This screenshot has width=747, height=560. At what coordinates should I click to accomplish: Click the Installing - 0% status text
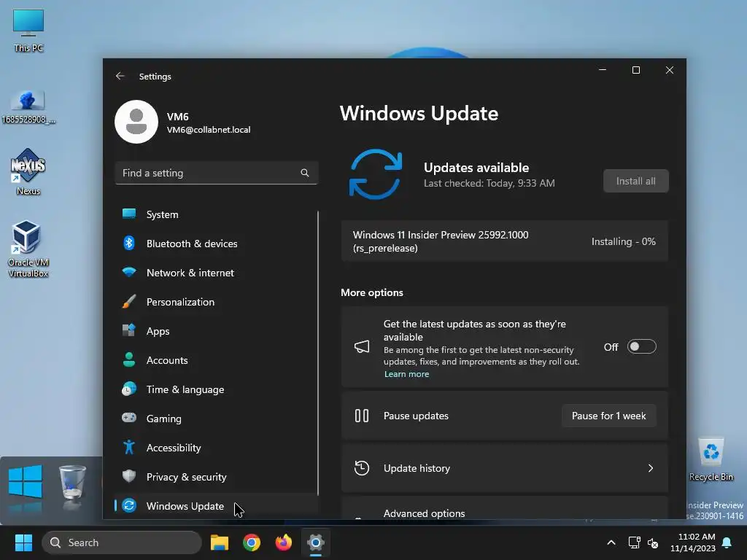[x=623, y=241]
